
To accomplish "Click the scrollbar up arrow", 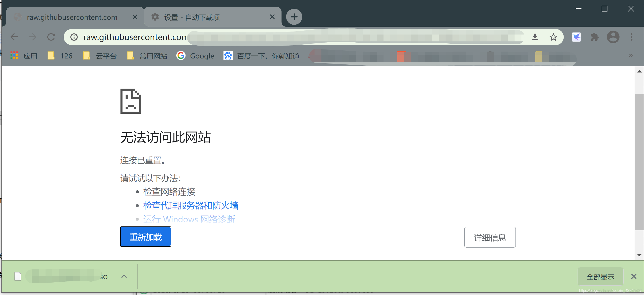I will tap(639, 71).
